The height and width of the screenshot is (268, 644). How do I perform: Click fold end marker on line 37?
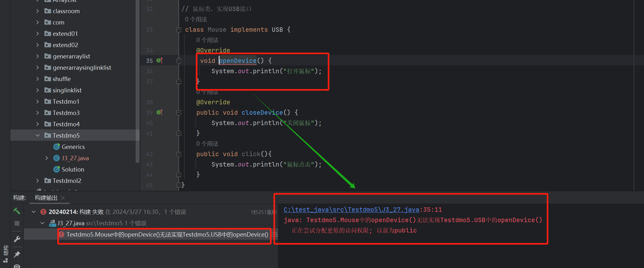click(179, 81)
